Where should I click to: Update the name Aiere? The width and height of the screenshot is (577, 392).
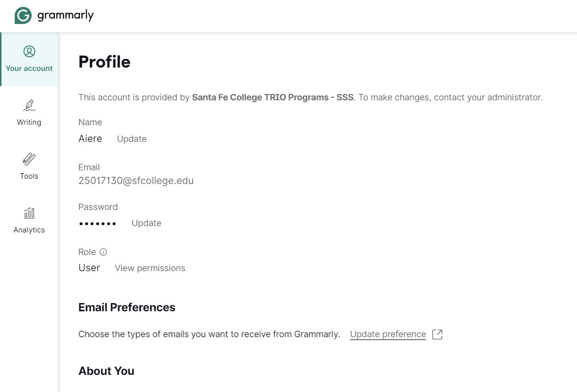(132, 139)
